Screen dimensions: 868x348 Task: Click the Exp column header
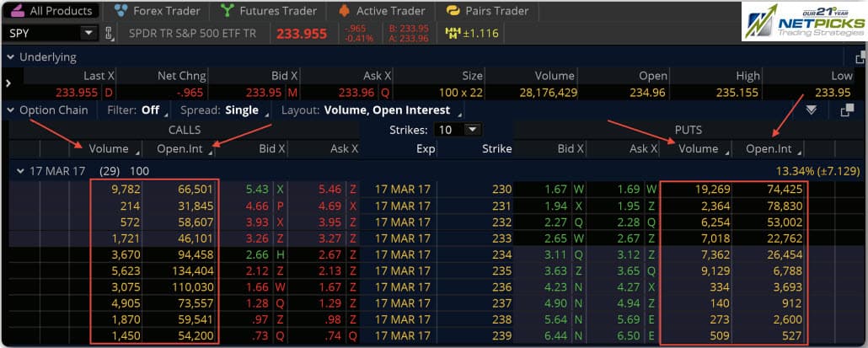pyautogui.click(x=426, y=149)
